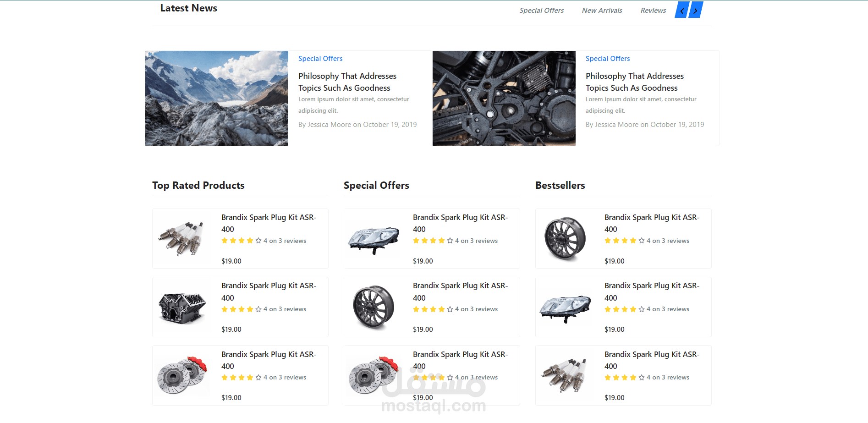
Task: Click spark plugs image in Bestsellers column
Action: pyautogui.click(x=565, y=375)
